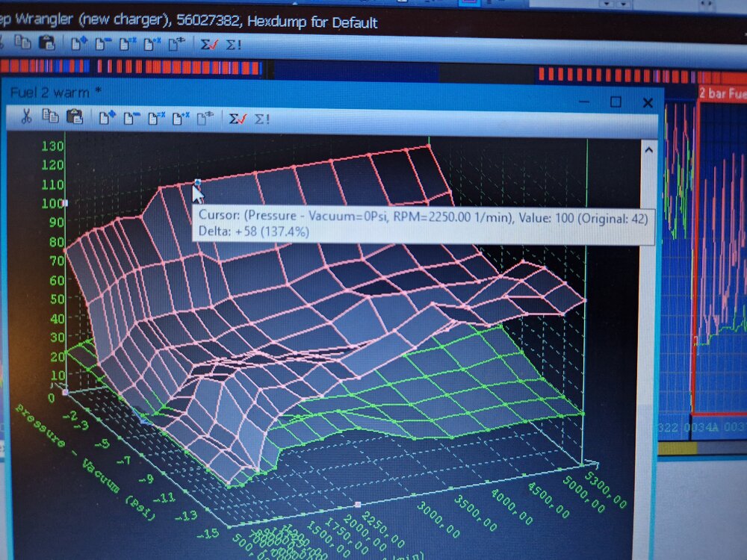Click the +% page icon in Fuel 2 warm toolbar
The height and width of the screenshot is (560, 747).
[x=180, y=117]
